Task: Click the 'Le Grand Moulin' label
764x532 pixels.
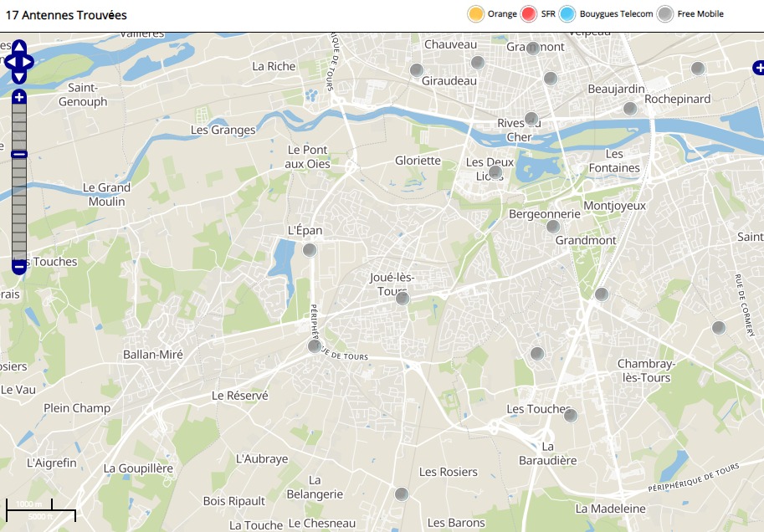Action: click(107, 194)
